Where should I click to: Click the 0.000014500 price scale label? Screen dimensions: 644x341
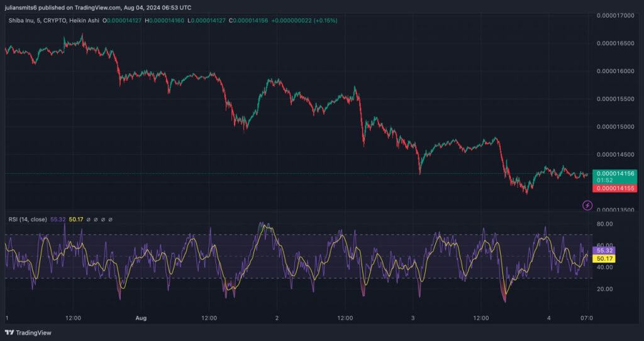[x=615, y=155]
